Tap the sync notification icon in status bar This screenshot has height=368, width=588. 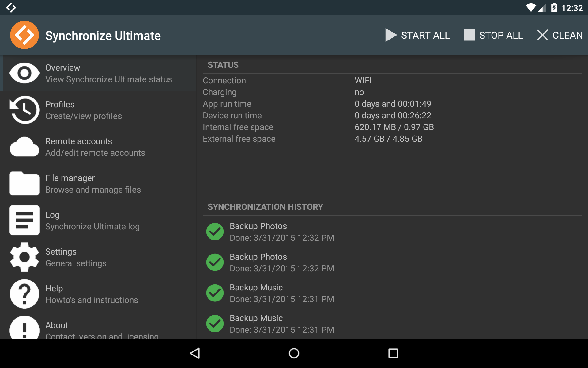click(11, 8)
